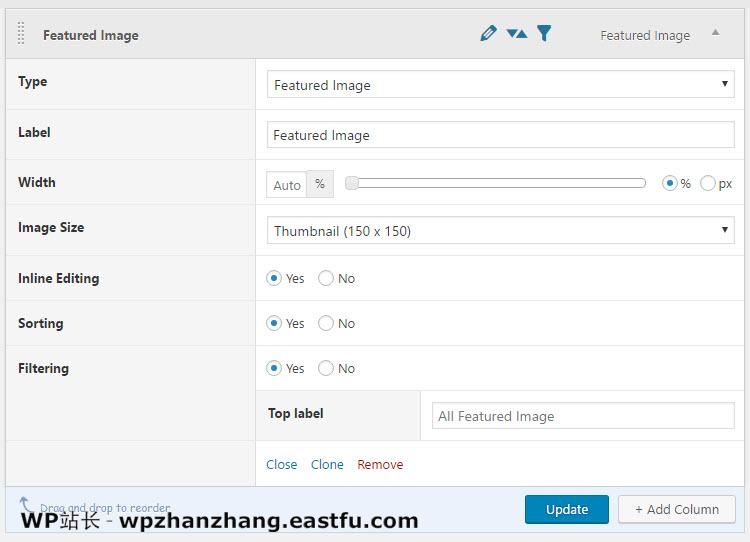Image resolution: width=750 pixels, height=542 pixels.
Task: Collapse the column panel with header triangle
Action: point(715,33)
